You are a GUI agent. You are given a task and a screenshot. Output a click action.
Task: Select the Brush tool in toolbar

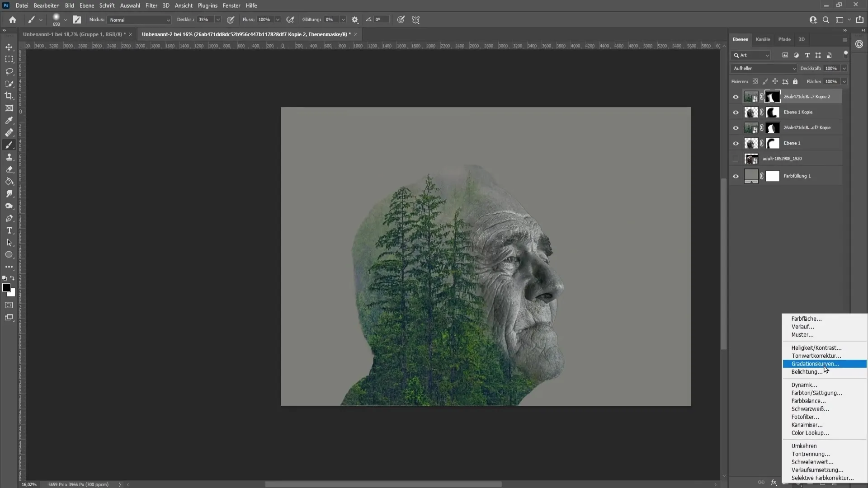9,145
